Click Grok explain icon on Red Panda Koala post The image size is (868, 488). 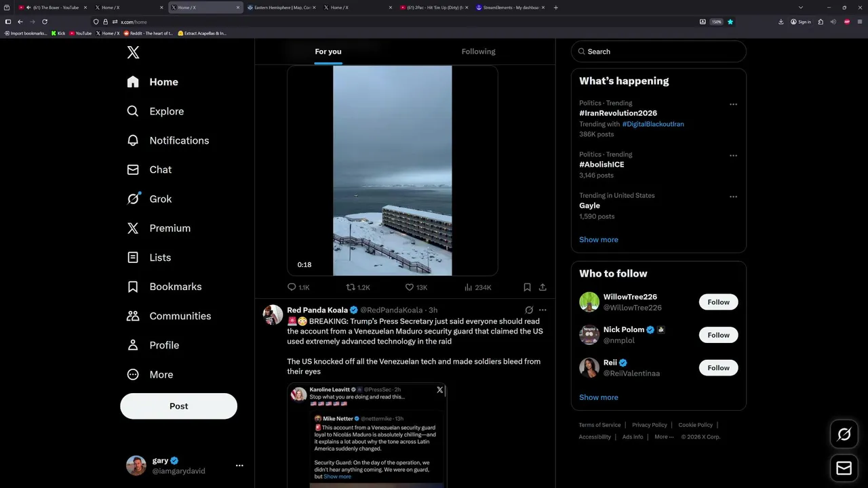click(x=529, y=310)
